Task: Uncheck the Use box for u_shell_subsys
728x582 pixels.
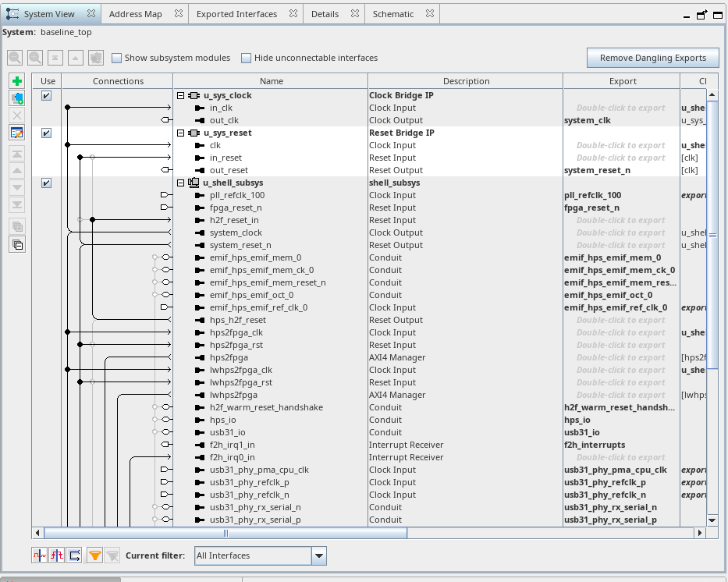Action: tap(47, 183)
